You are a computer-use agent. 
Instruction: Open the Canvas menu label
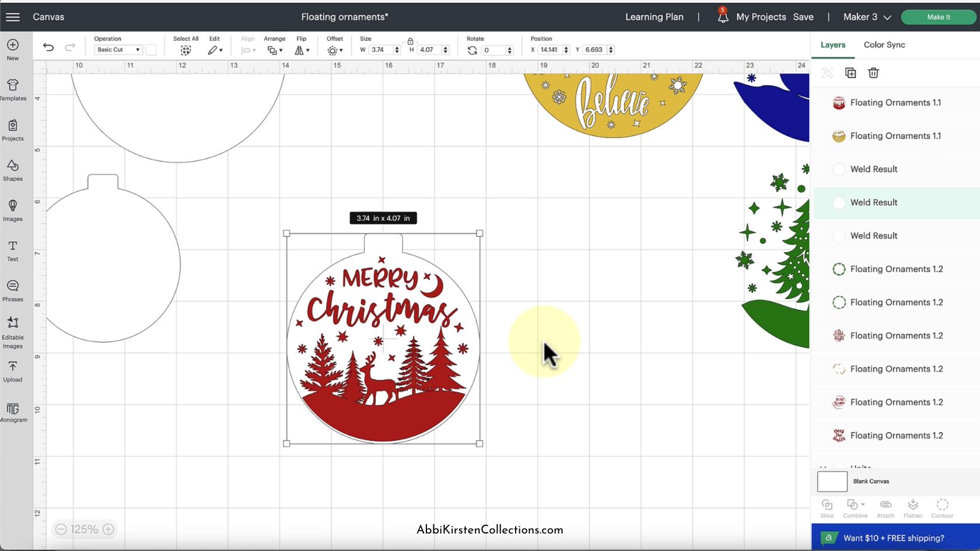coord(48,17)
